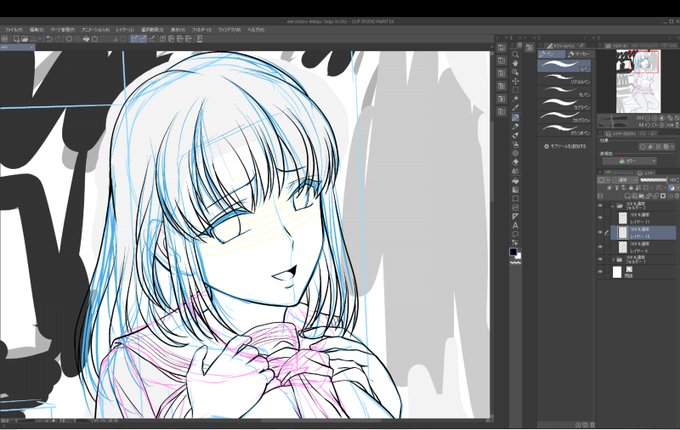The image size is (680, 430).
Task: Select the ざらつきペン brush preset
Action: click(564, 129)
